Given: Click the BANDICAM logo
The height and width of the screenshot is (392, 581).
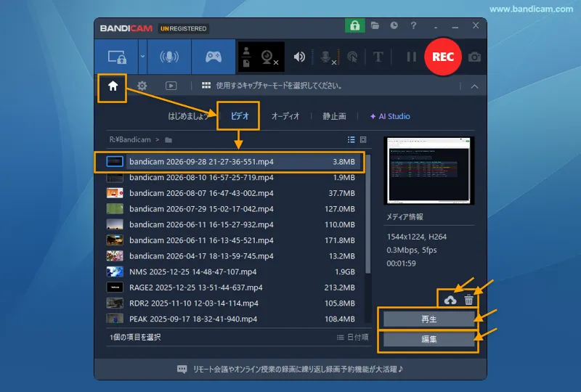Looking at the screenshot, I should [126, 28].
